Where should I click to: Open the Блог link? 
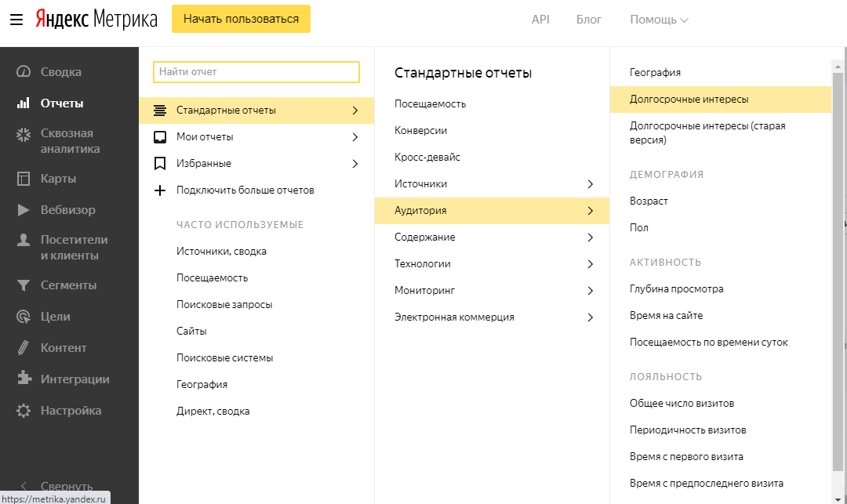(x=589, y=20)
